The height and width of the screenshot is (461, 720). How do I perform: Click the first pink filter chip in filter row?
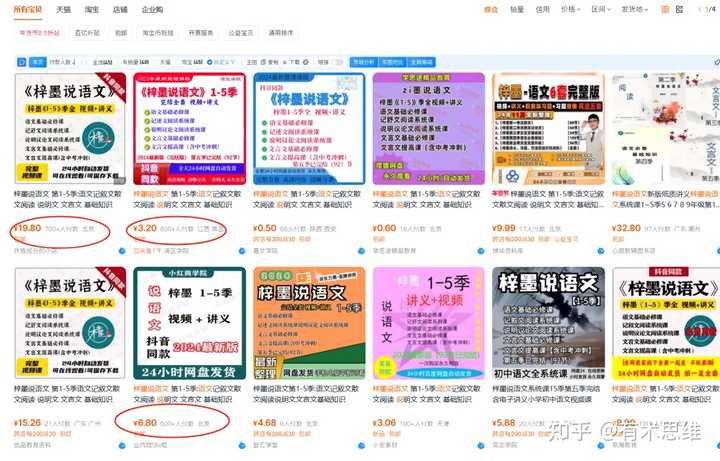39,33
